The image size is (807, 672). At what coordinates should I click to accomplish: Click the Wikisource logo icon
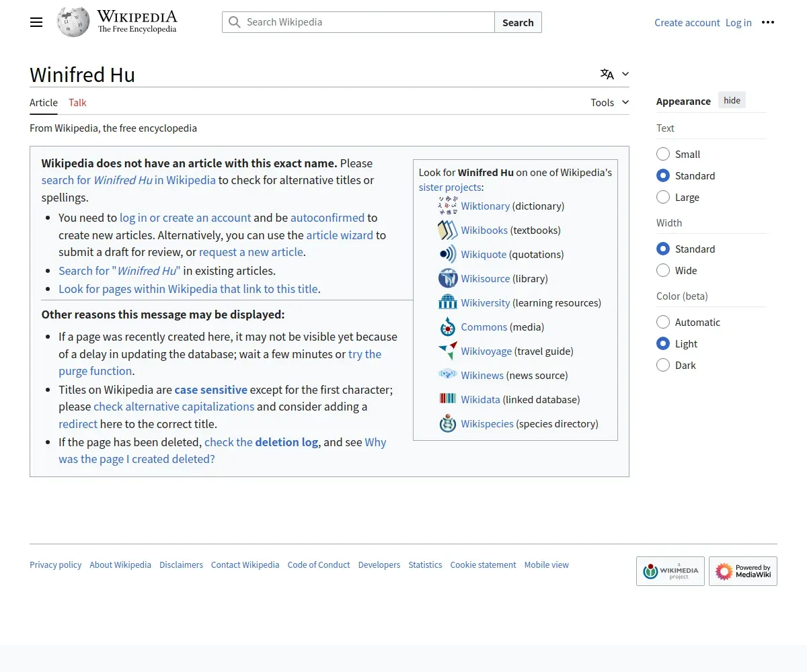click(448, 278)
